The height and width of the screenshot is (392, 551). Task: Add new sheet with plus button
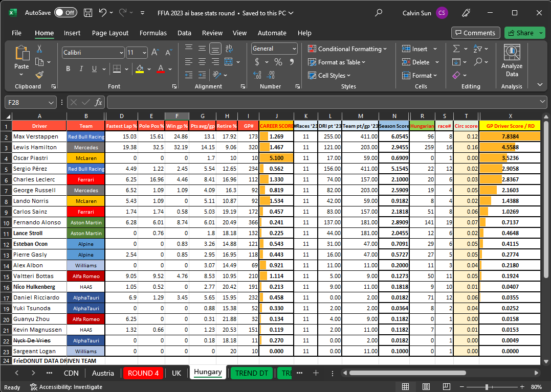coord(316,373)
